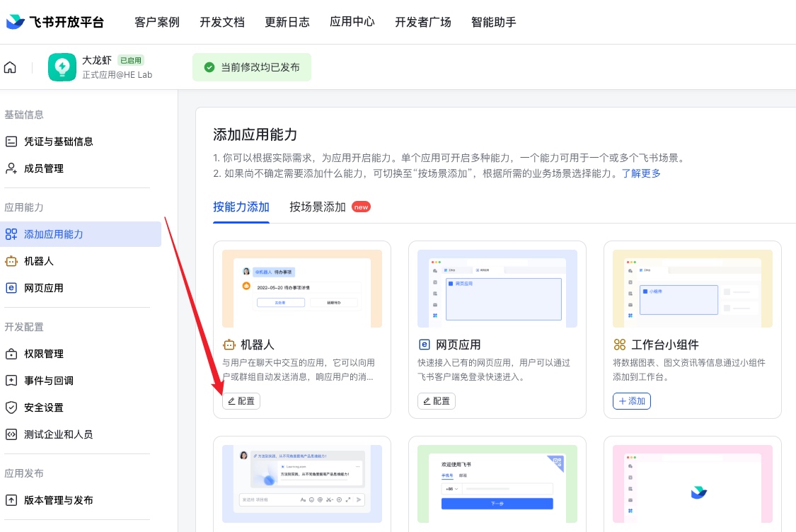The image size is (796, 532).
Task: Open 应用中心 in top navigation
Action: [352, 22]
